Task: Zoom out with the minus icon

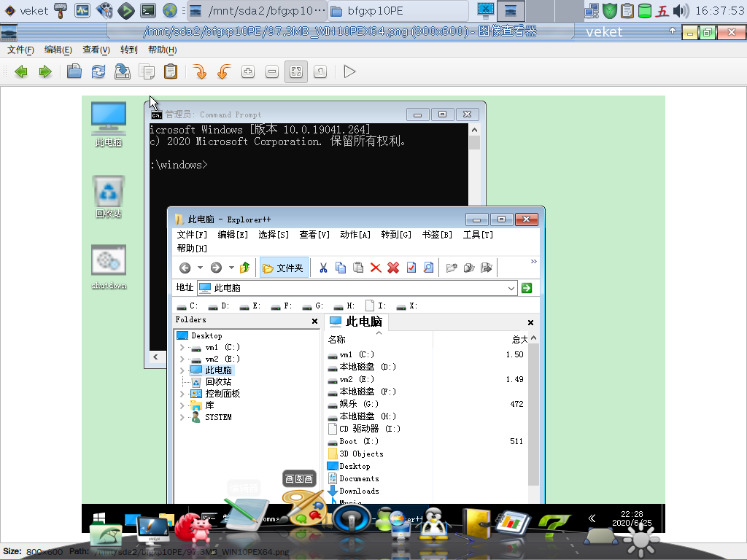Action: [272, 72]
